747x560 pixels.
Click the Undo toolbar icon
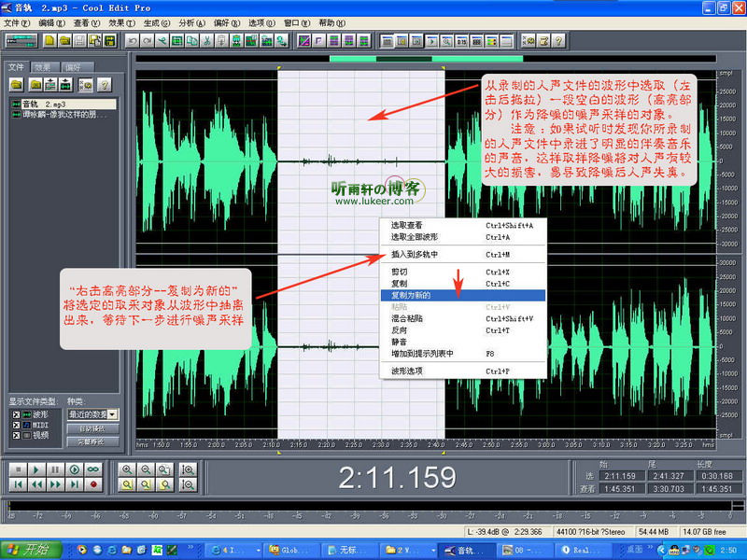tap(133, 41)
